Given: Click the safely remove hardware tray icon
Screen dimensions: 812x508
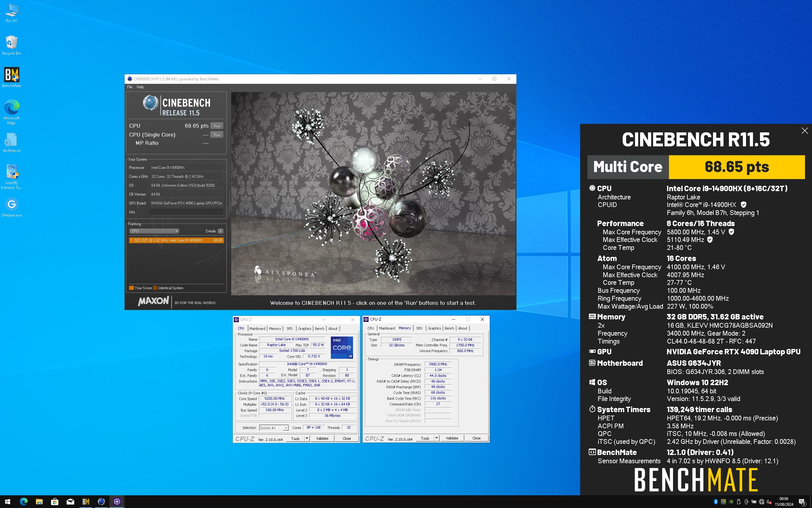Looking at the screenshot, I should 738,502.
